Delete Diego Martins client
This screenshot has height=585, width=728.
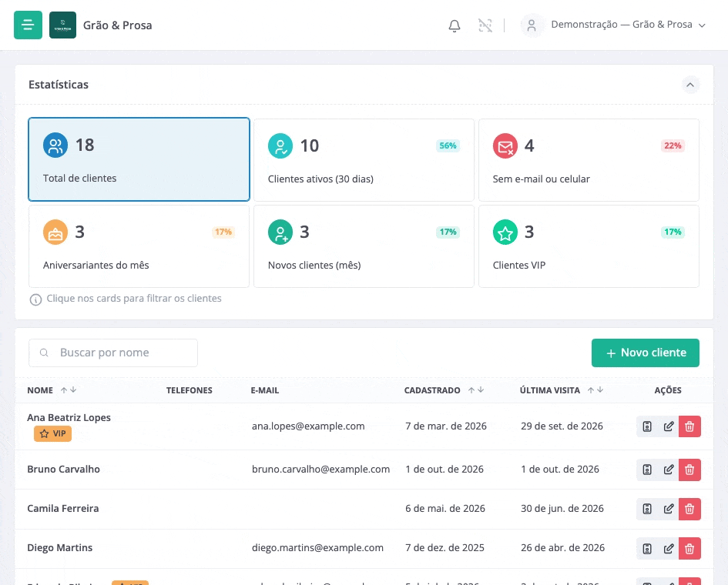click(x=689, y=549)
